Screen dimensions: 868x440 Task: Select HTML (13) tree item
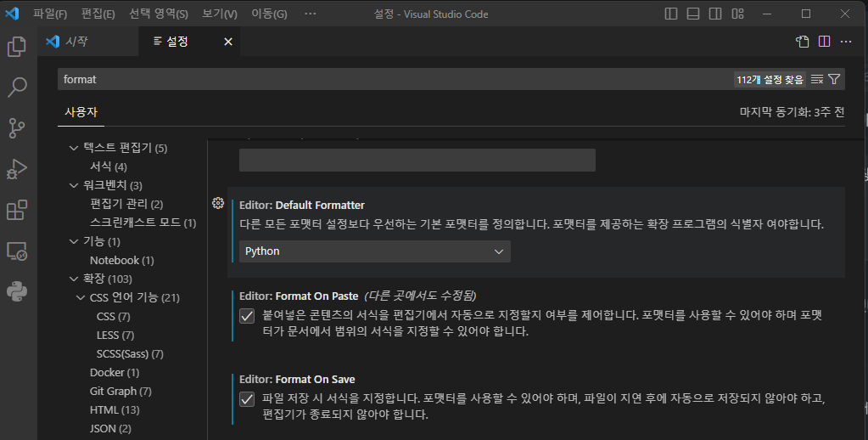point(115,410)
